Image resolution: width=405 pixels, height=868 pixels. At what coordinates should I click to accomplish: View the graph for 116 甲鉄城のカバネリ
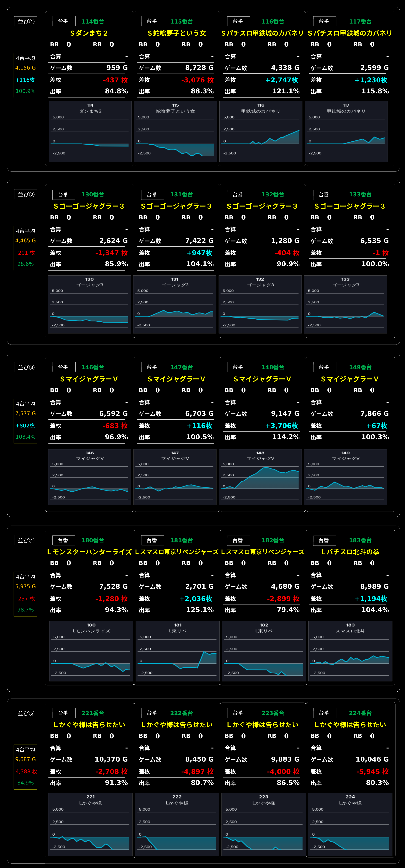(261, 131)
